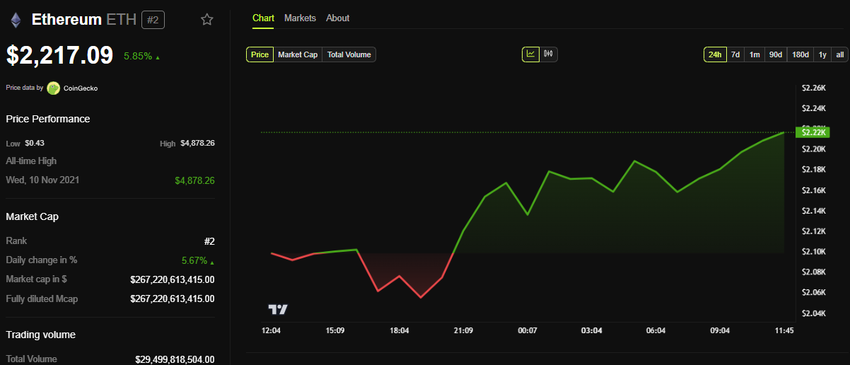
Task: Select the 24h range button
Action: [715, 55]
